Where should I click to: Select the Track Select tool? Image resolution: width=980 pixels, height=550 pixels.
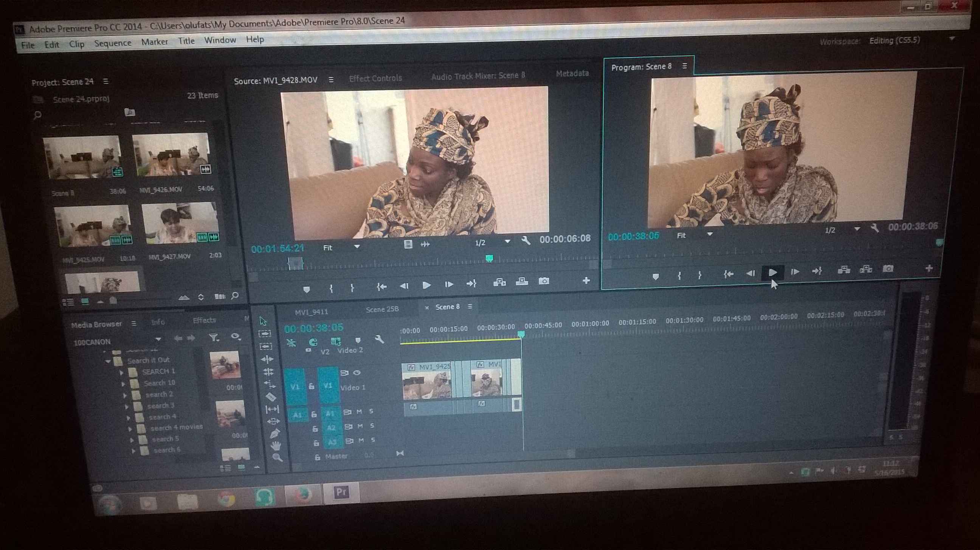265,334
